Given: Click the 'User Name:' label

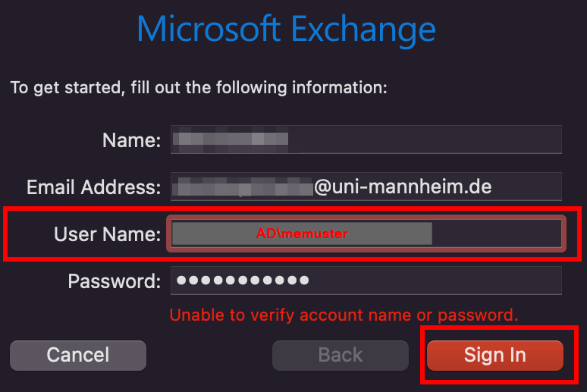Looking at the screenshot, I should (x=107, y=234).
